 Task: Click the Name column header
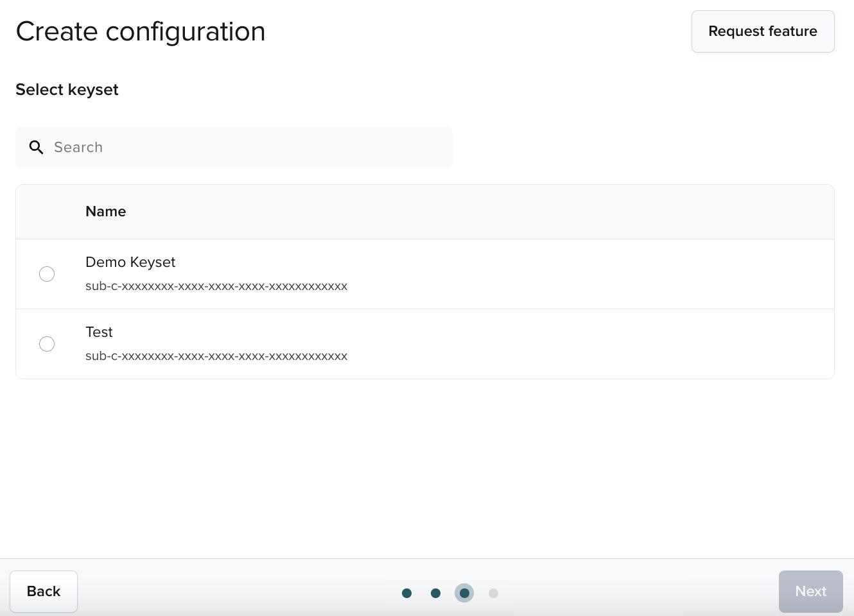pos(106,212)
